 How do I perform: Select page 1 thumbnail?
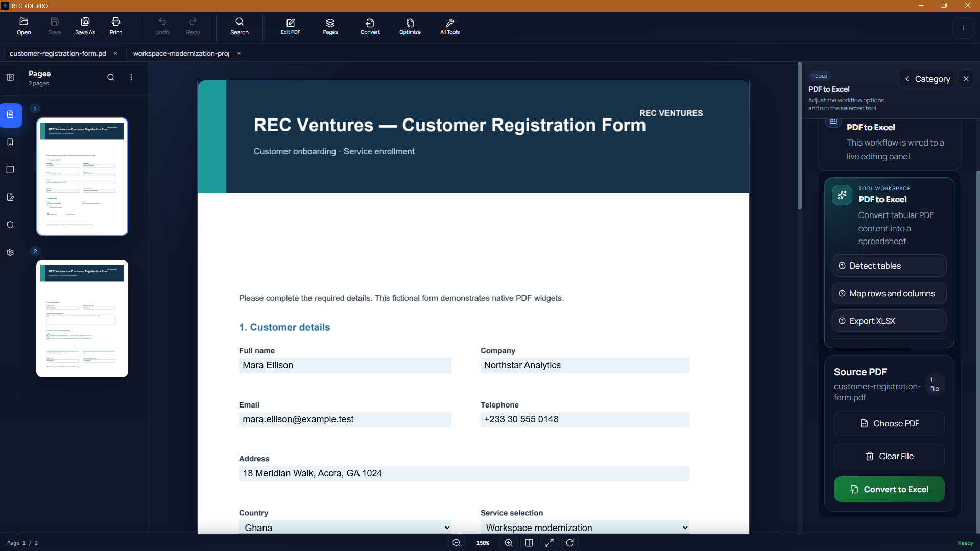coord(82,177)
